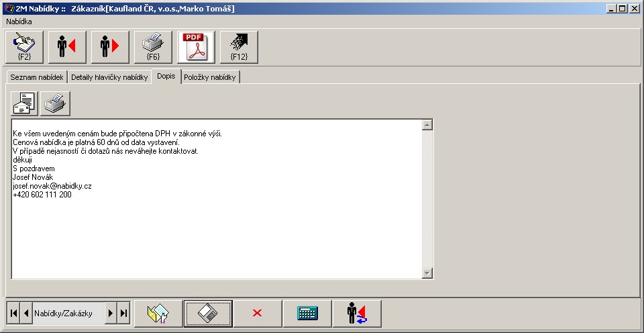Print the letter with small printer icon
This screenshot has height=333, width=644.
(55, 103)
